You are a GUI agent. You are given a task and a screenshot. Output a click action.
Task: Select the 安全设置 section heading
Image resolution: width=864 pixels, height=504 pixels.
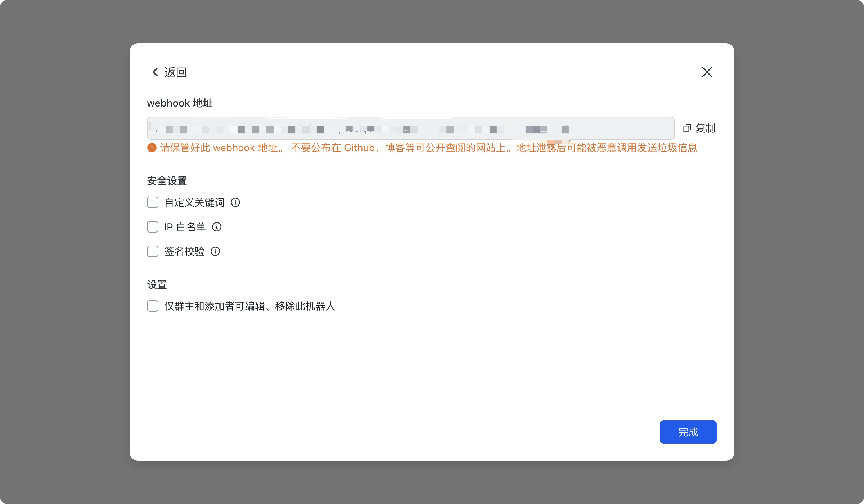click(167, 181)
